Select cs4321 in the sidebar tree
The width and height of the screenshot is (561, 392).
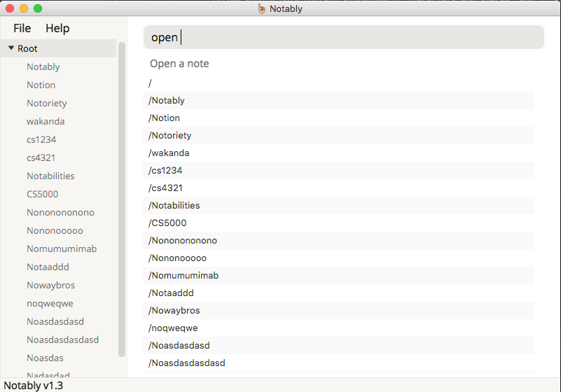pos(41,158)
